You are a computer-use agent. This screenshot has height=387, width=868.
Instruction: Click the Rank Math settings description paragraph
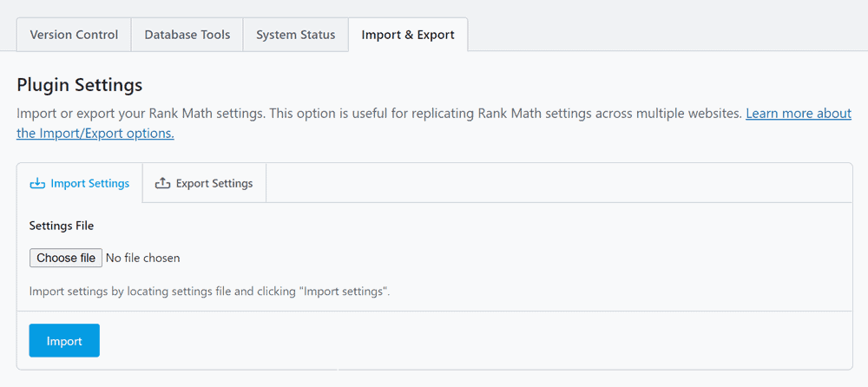point(379,114)
